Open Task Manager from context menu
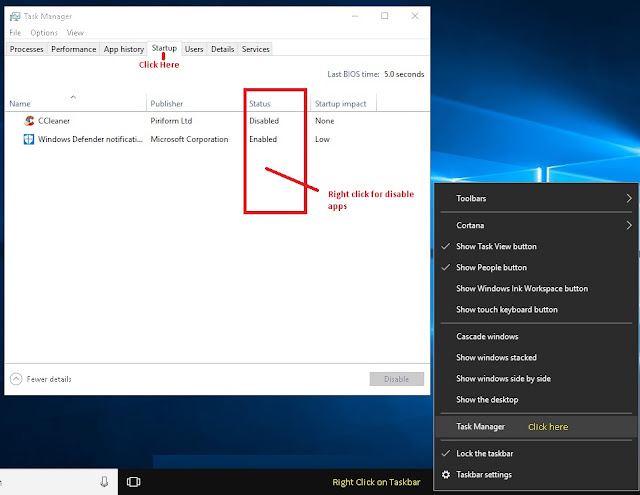 point(536,426)
